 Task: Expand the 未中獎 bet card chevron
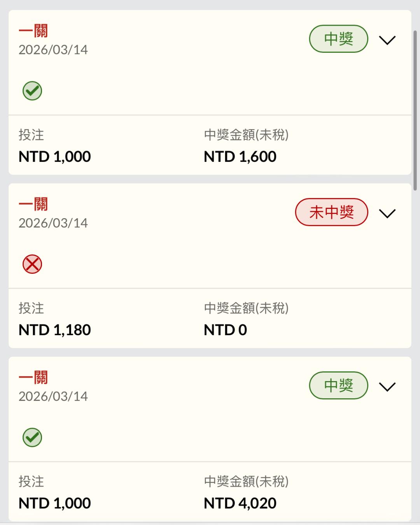point(387,213)
